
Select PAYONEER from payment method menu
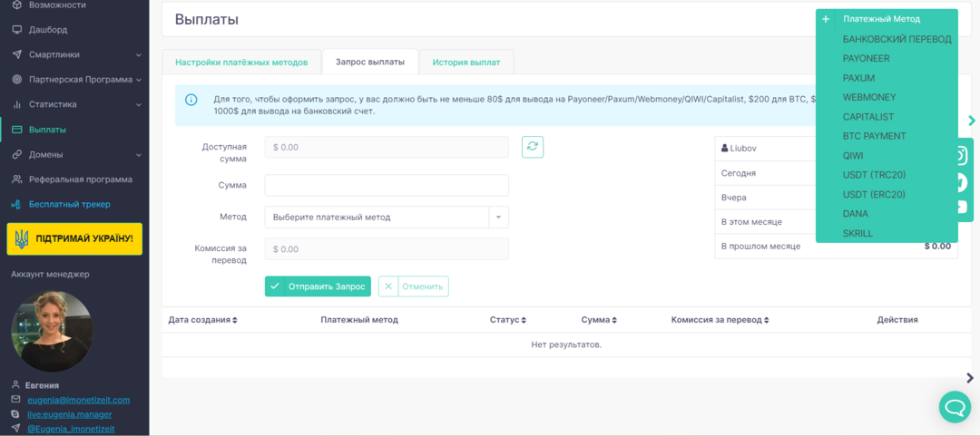click(866, 59)
